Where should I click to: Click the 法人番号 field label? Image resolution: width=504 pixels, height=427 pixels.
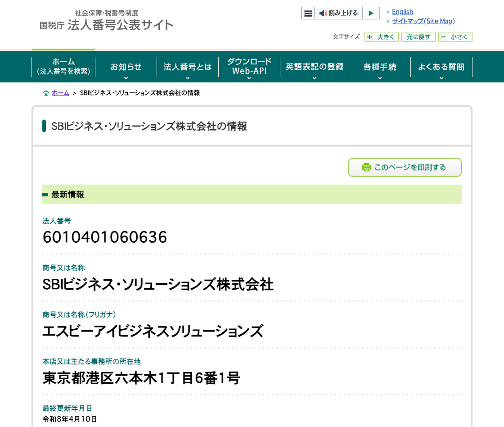[x=57, y=221]
